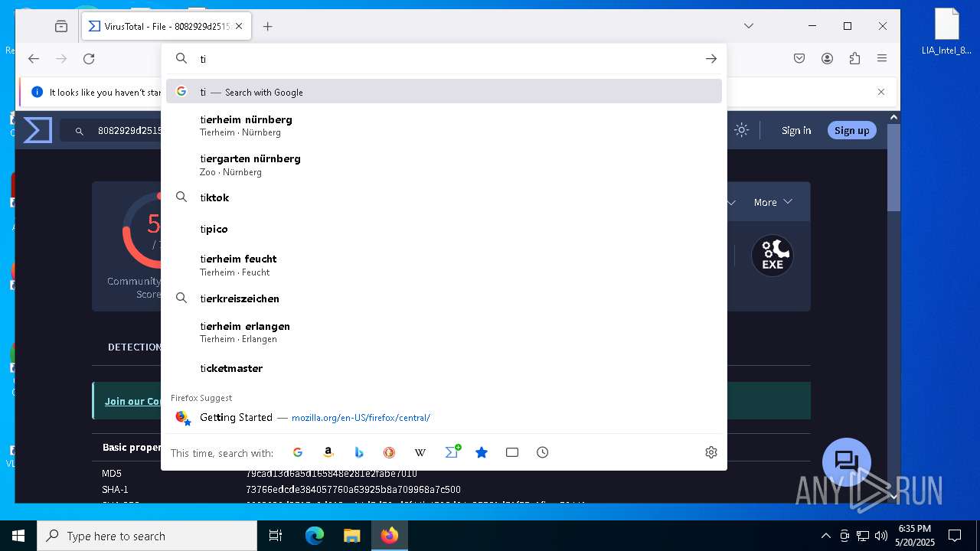Click the go arrow in the address bar
The image size is (980, 551).
click(711, 59)
